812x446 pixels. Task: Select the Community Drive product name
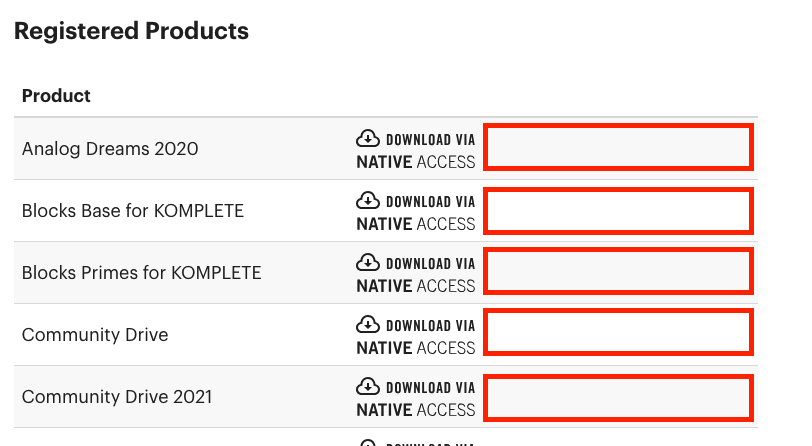95,335
